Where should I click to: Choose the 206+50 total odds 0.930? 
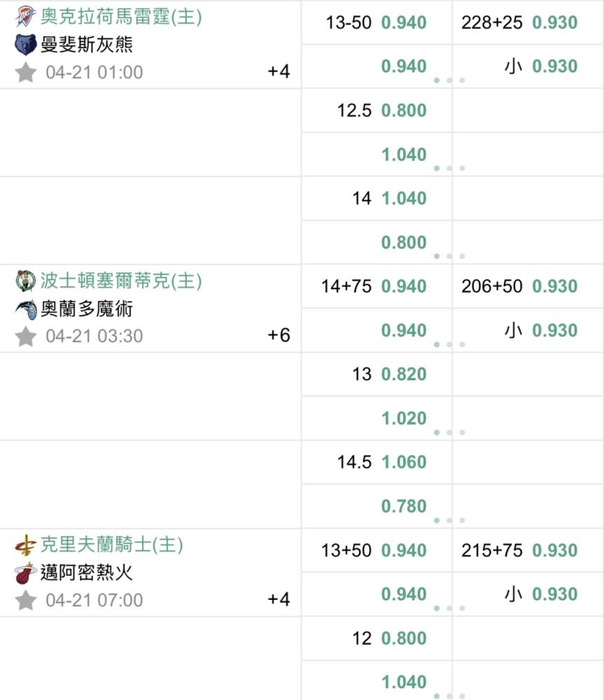point(554,286)
